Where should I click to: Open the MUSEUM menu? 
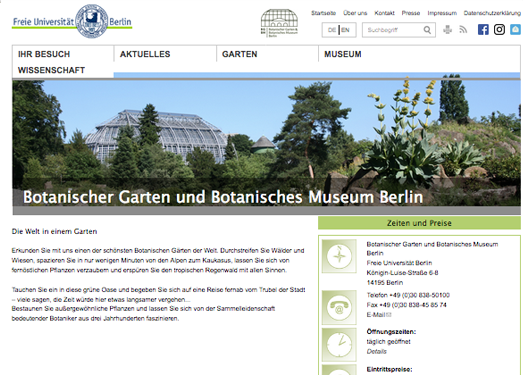coord(343,54)
